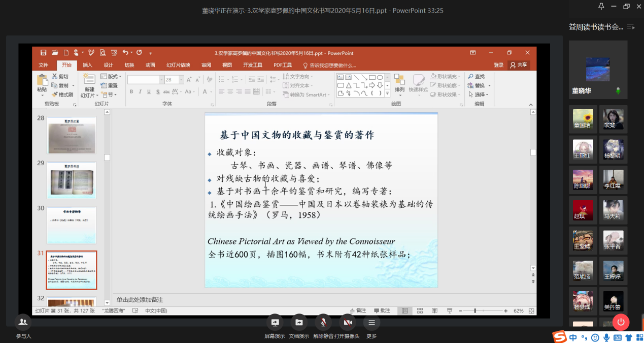Viewport: 644px width, 343px height.
Task: Toggle Bold formatting in font group
Action: click(131, 92)
